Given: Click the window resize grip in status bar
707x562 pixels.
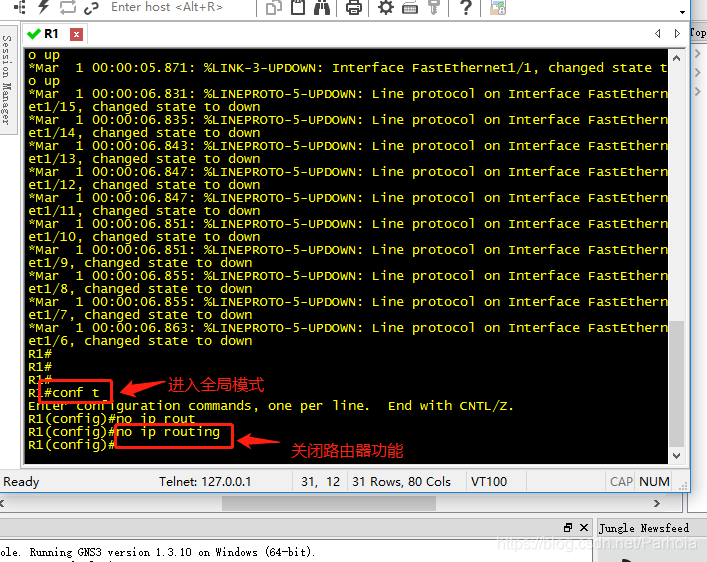Looking at the screenshot, I should 683,486.
